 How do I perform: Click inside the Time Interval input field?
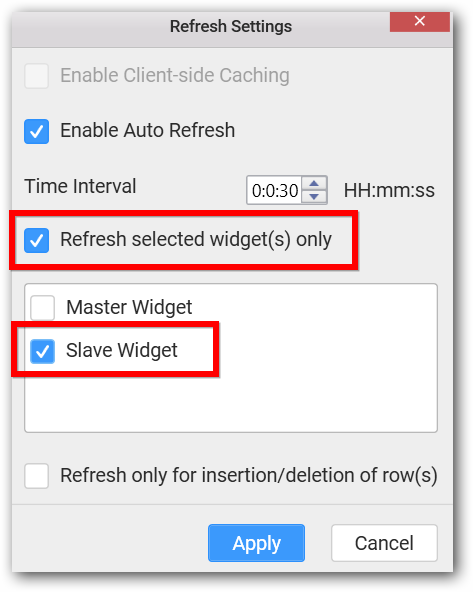(274, 190)
